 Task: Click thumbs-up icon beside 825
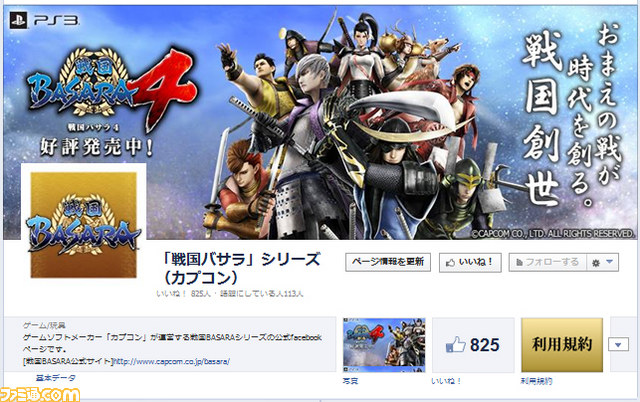(x=455, y=345)
